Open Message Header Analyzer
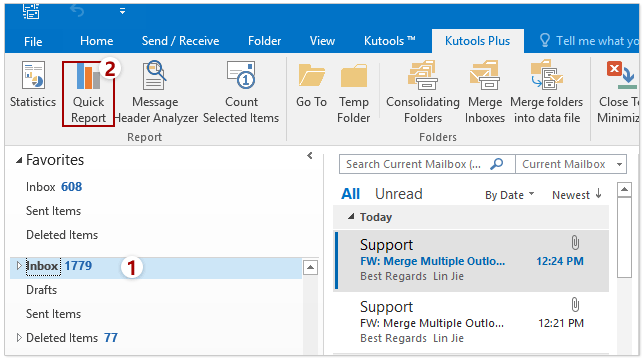 (x=155, y=92)
